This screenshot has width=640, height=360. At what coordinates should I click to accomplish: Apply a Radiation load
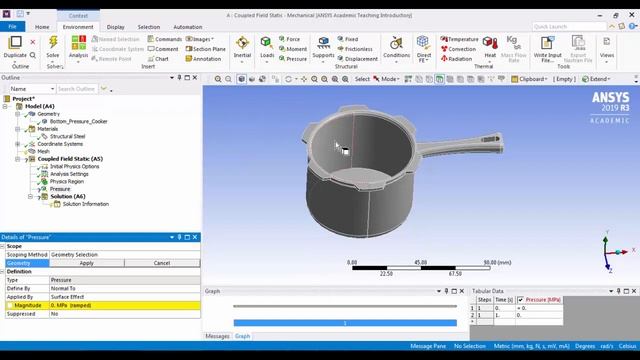(456, 59)
